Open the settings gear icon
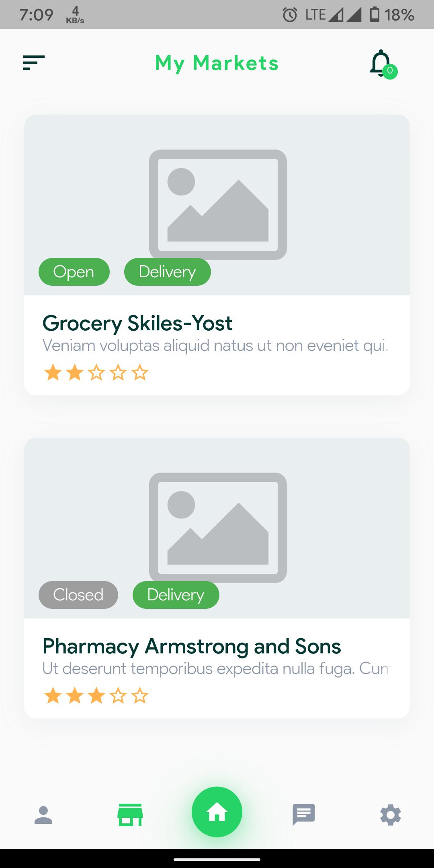Viewport: 434px width, 868px height. 391,815
